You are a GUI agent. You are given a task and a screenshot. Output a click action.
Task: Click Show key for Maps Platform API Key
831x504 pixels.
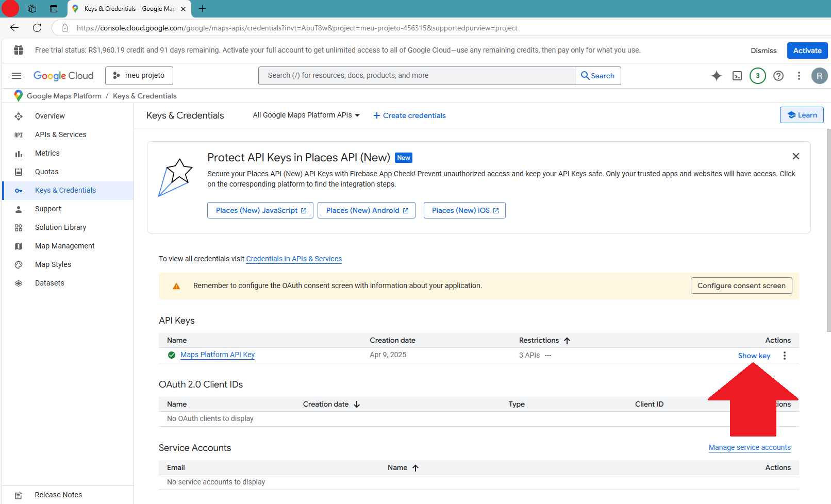[x=754, y=356]
